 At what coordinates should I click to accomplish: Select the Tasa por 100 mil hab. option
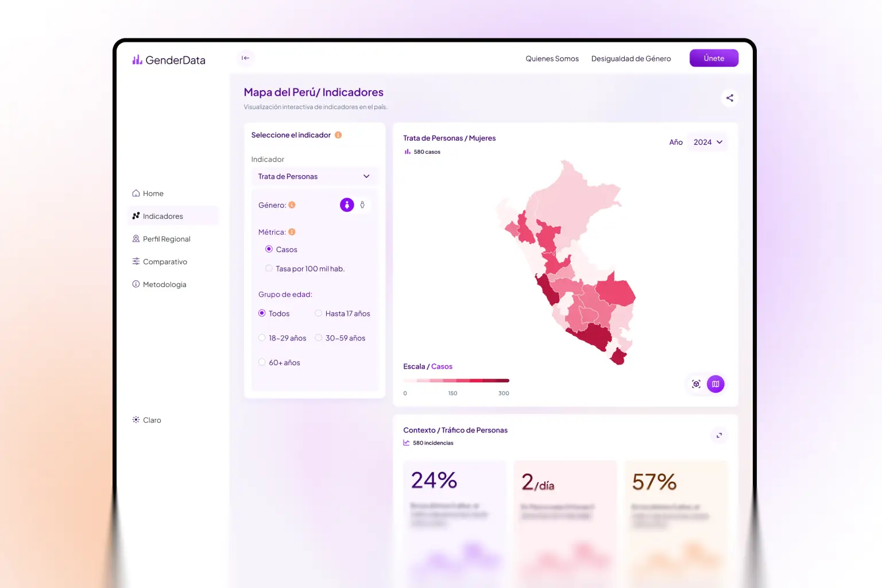click(269, 269)
